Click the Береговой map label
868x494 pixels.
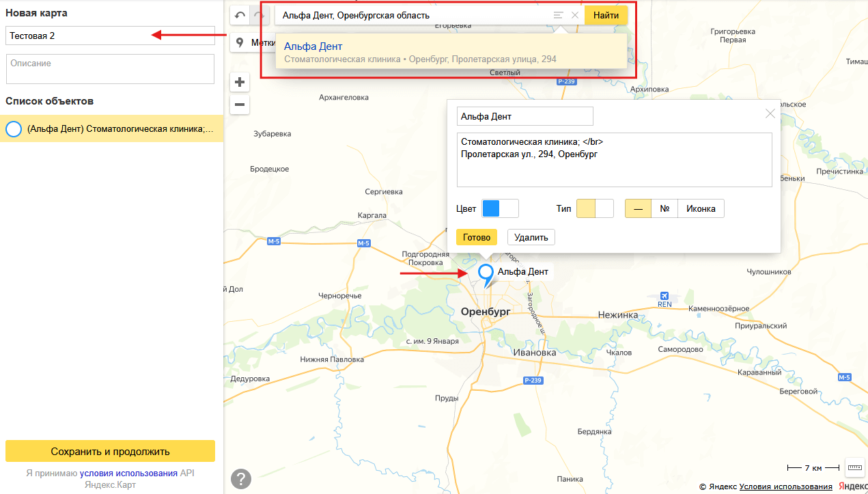tap(798, 392)
